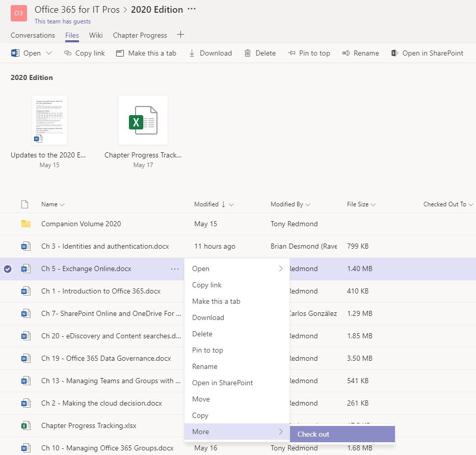Open the Modified column header dropdown

[231, 205]
